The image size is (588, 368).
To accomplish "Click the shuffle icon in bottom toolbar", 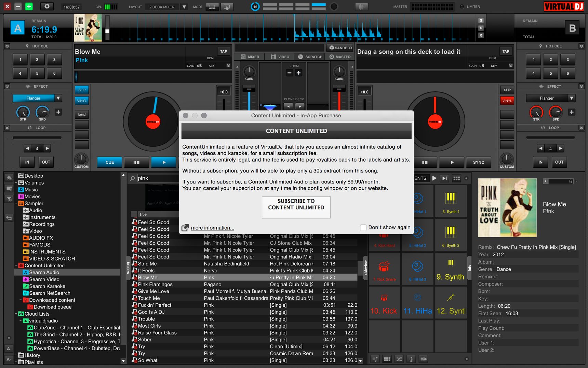I will tap(399, 359).
